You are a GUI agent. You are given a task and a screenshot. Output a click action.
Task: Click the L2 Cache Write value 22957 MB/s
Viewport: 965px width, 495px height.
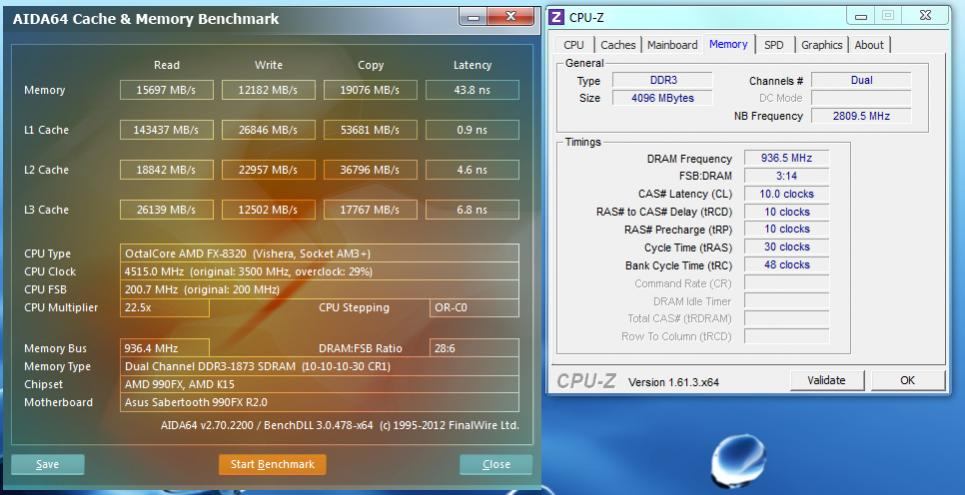[x=268, y=170]
